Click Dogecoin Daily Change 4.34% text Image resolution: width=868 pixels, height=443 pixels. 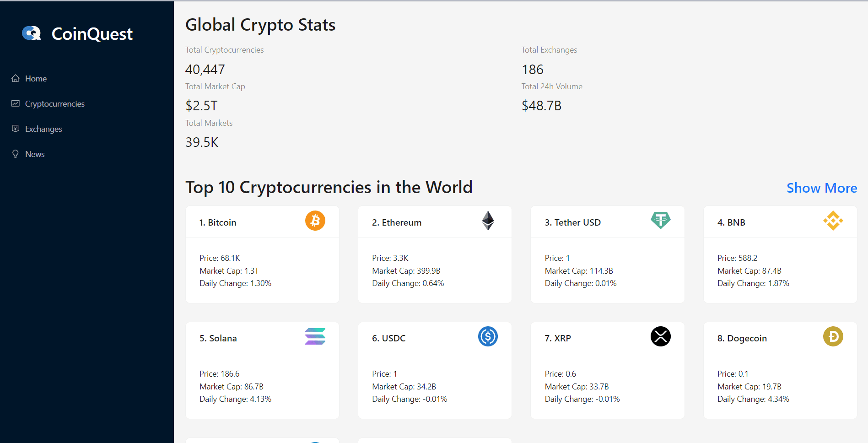coord(753,399)
